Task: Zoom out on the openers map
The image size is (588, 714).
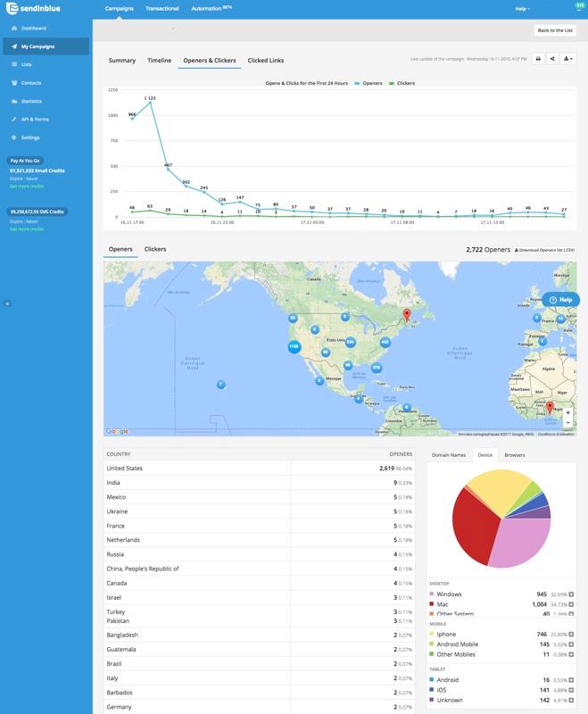Action: point(567,423)
